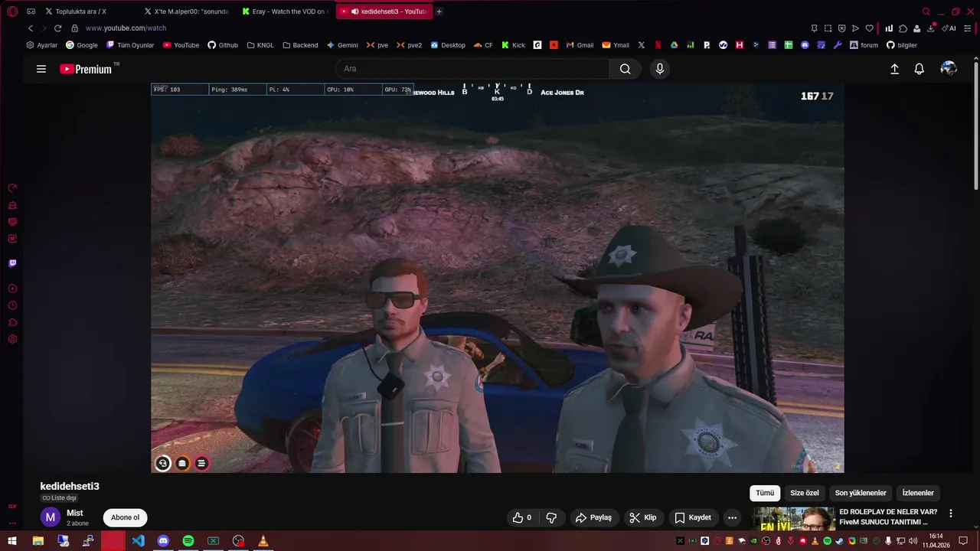Go back to previous page
The width and height of the screenshot is (980, 551).
pyautogui.click(x=31, y=28)
